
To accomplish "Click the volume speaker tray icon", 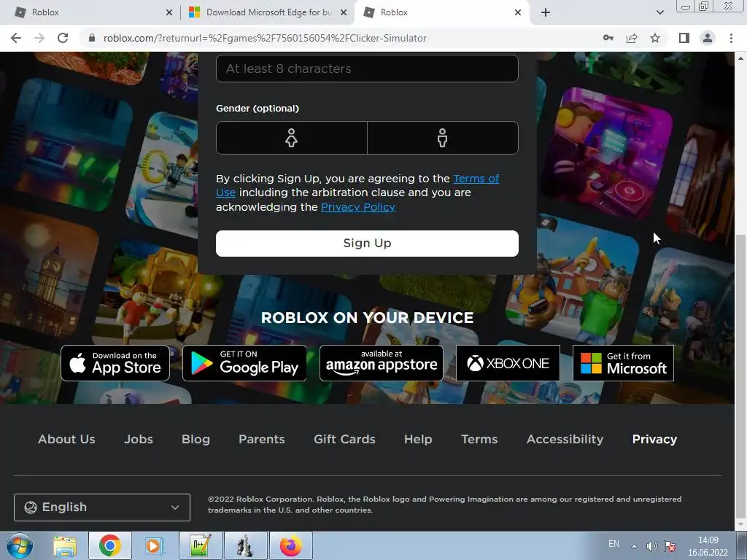I will pos(651,546).
